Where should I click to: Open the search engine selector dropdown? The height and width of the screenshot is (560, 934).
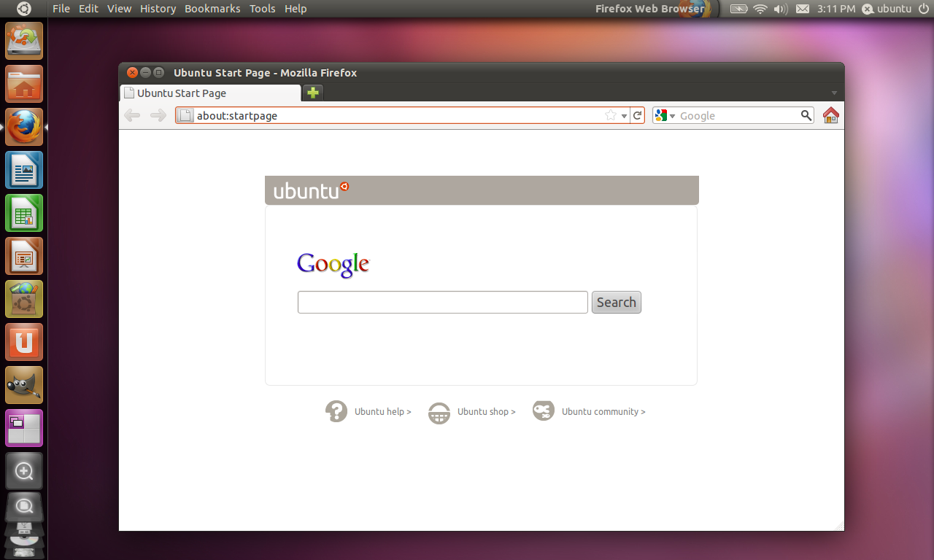tap(665, 115)
